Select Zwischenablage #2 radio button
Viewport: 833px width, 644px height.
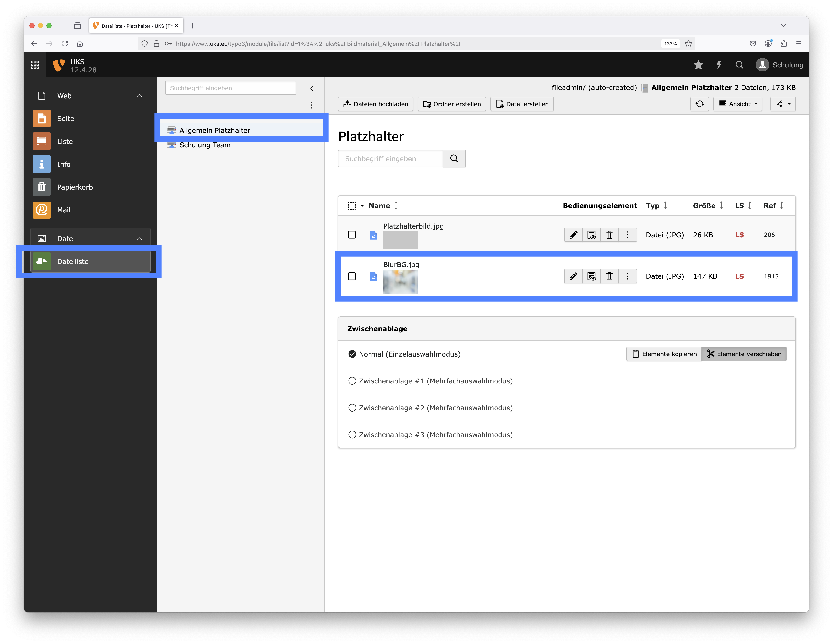coord(352,408)
